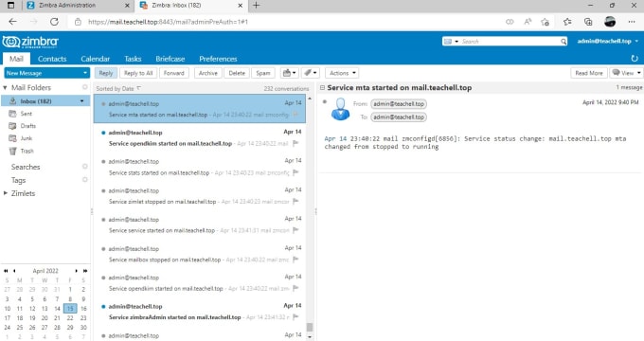Change the Sorted by Date order

(118, 88)
